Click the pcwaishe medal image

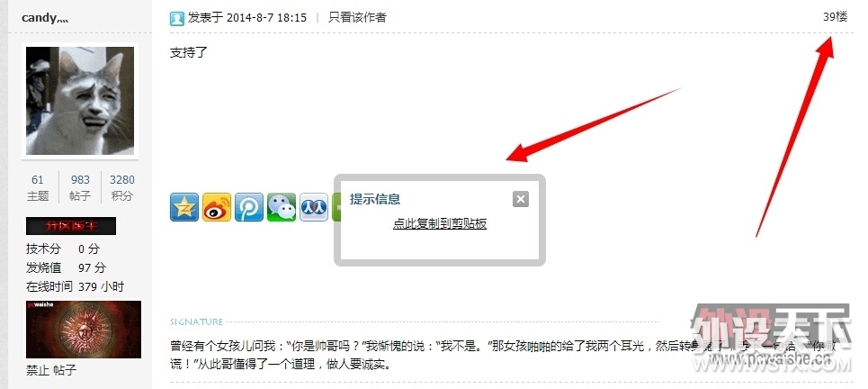84,330
